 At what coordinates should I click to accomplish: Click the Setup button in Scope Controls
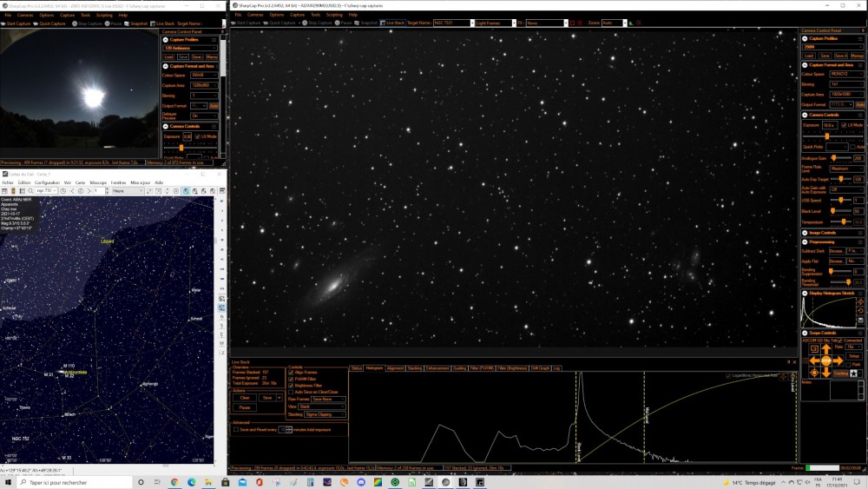(854, 356)
